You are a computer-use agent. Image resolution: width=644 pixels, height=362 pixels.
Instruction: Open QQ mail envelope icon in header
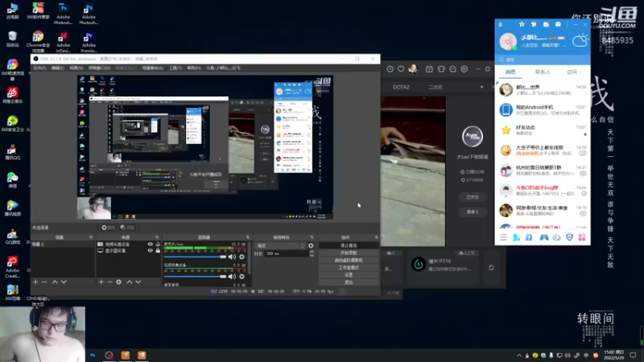[558, 24]
